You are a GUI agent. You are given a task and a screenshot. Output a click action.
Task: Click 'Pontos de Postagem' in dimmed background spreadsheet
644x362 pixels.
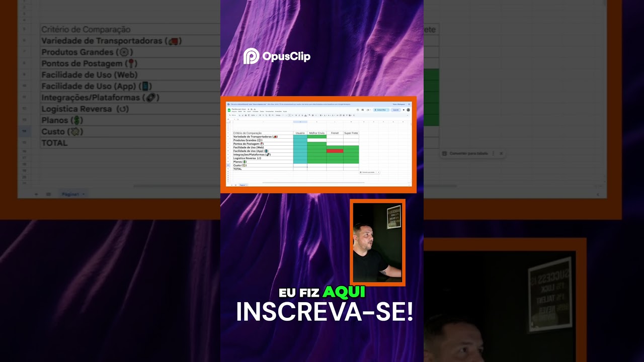pyautogui.click(x=90, y=63)
